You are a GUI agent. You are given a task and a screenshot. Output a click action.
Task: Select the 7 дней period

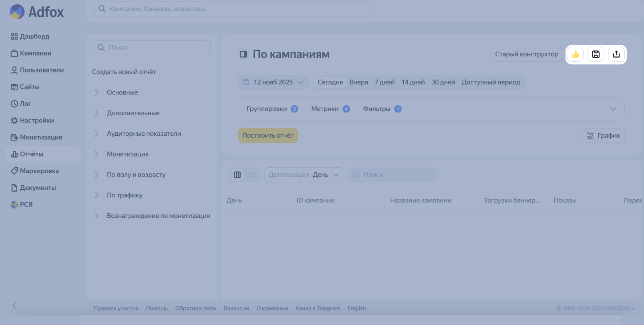pos(384,82)
